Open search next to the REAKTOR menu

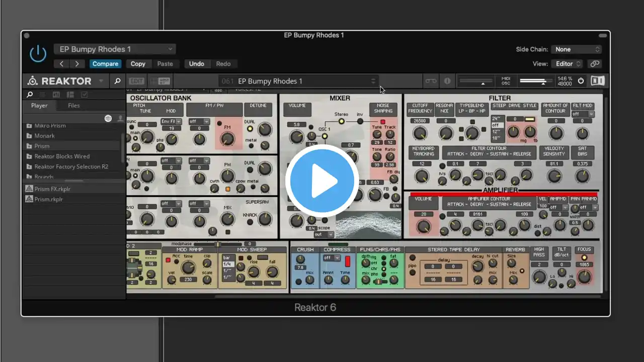click(x=117, y=81)
